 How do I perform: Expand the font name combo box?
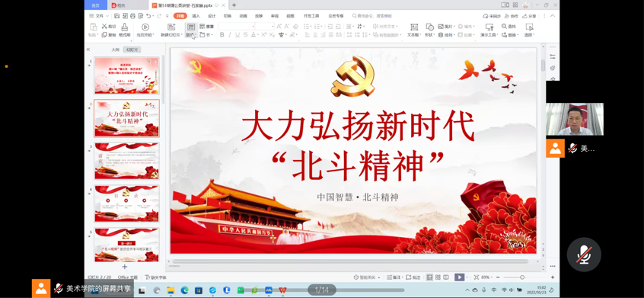click(237, 27)
